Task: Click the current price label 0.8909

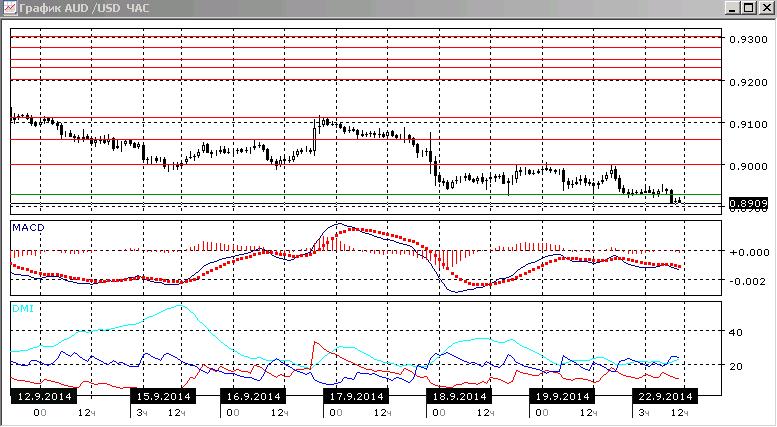Action: [x=748, y=203]
